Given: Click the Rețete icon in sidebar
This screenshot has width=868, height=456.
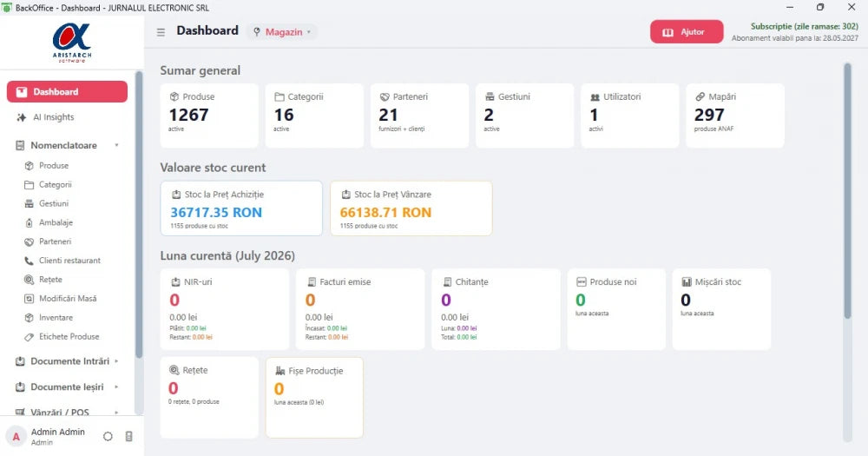Looking at the screenshot, I should (x=29, y=280).
